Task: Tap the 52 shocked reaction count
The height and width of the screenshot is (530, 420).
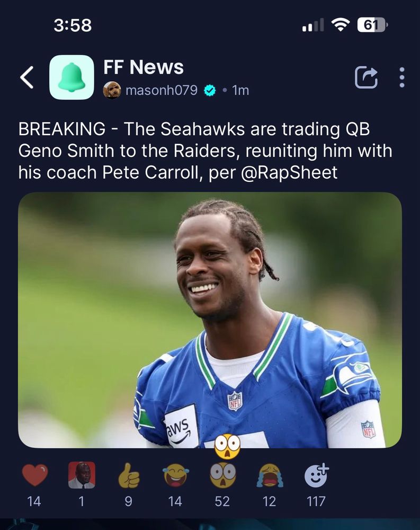Action: 222,501
